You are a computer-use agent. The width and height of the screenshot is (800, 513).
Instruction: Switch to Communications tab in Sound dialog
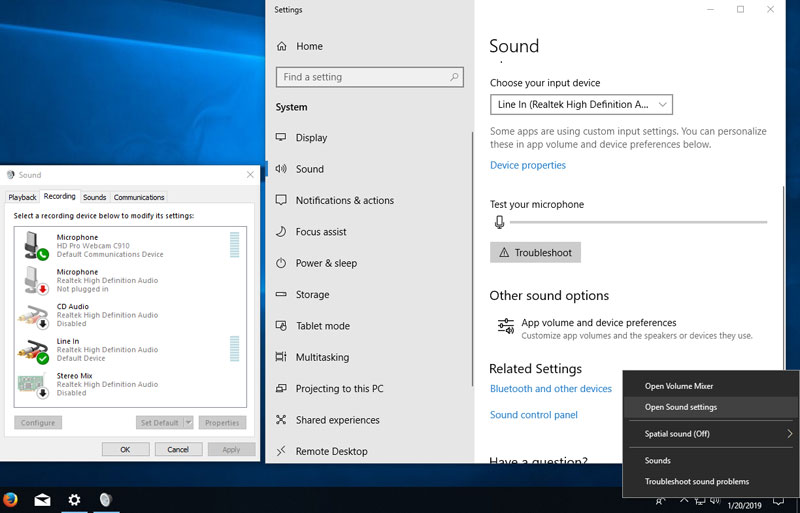pos(139,197)
